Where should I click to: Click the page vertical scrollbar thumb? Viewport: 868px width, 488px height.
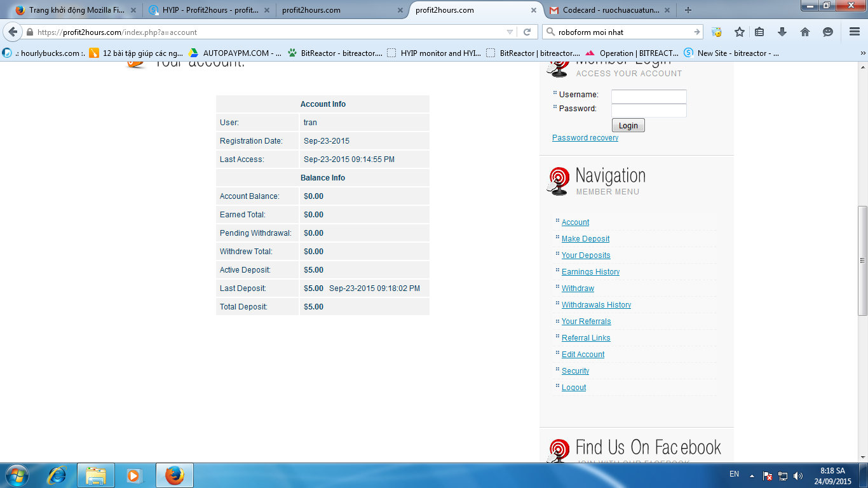862,261
